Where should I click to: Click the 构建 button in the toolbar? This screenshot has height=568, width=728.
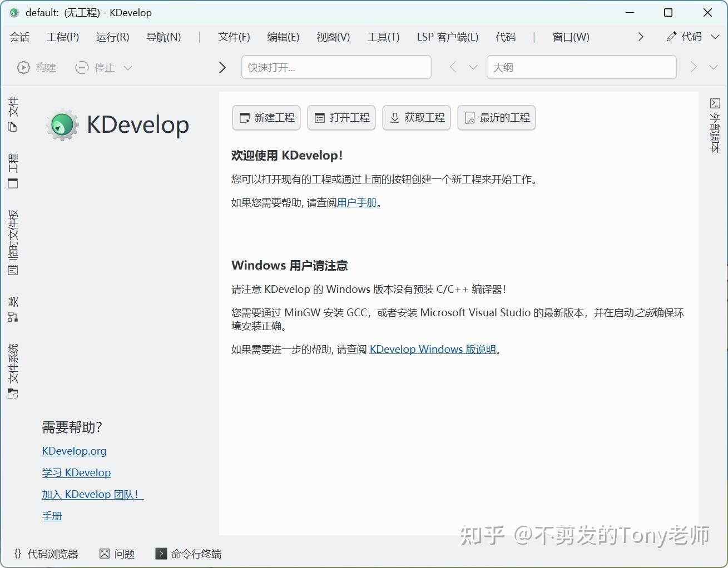(x=37, y=67)
